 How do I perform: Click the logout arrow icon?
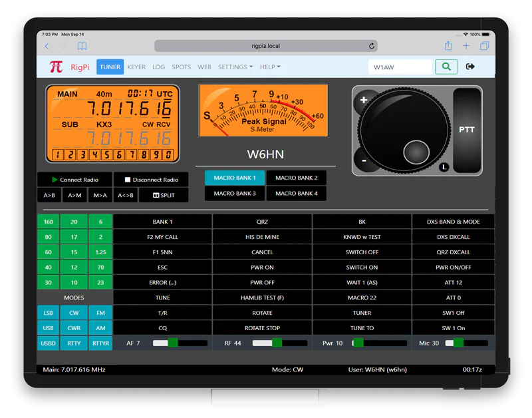coord(470,67)
